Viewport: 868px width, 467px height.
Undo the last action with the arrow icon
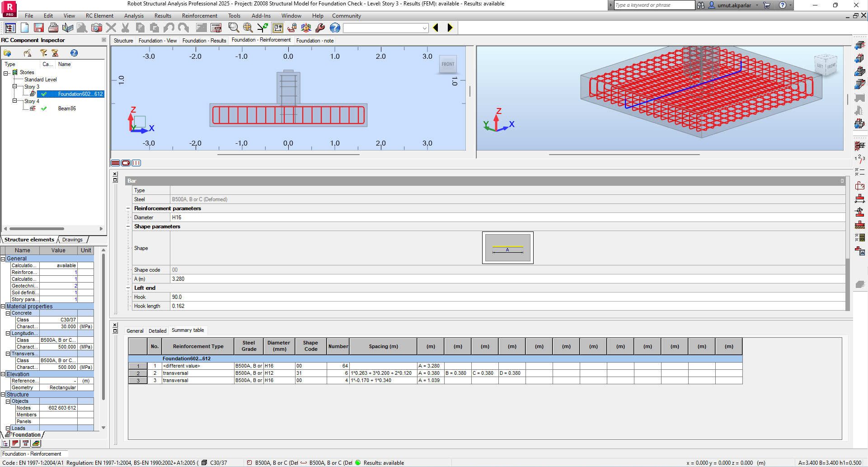[x=168, y=28]
